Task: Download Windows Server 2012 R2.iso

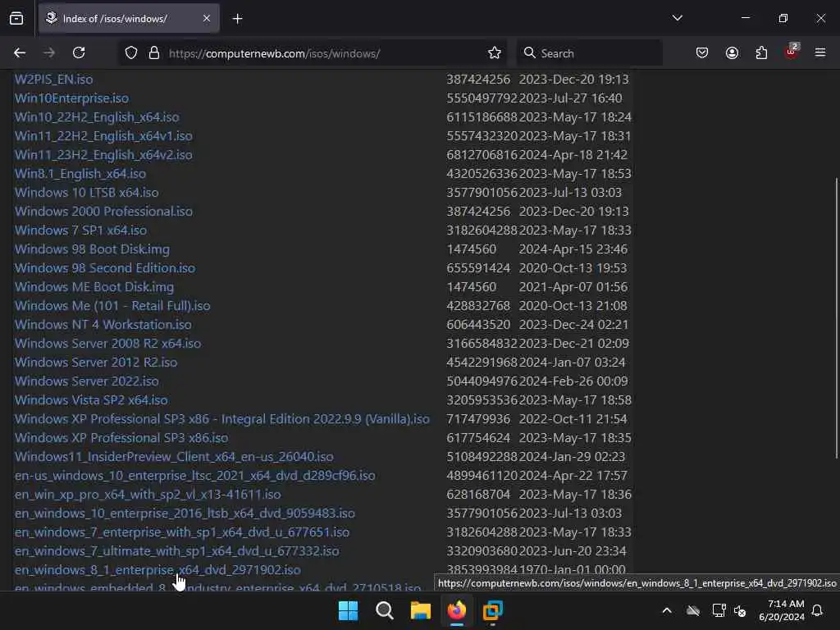Action: tap(96, 362)
